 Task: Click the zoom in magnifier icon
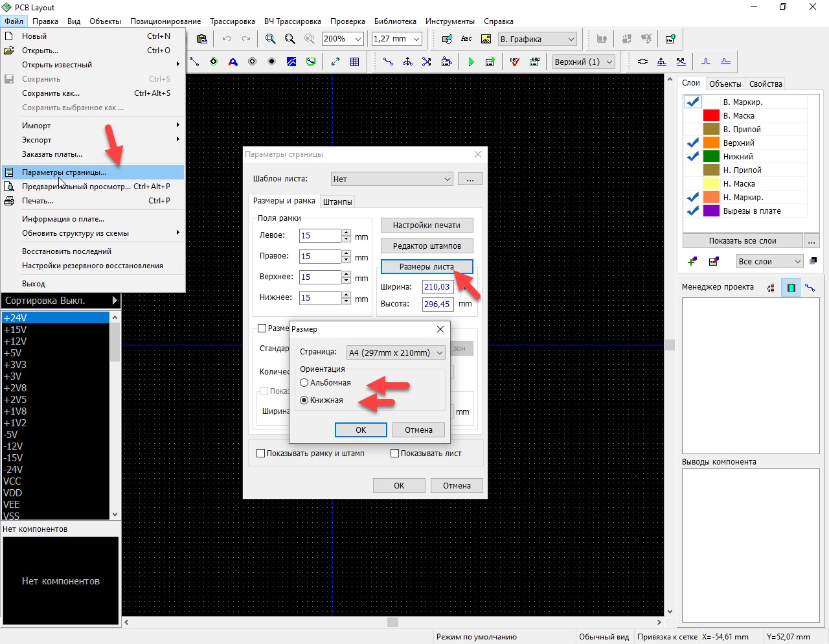271,39
